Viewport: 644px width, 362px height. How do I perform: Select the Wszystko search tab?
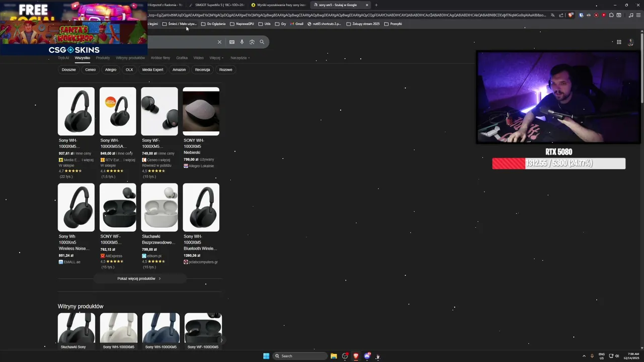tap(82, 58)
